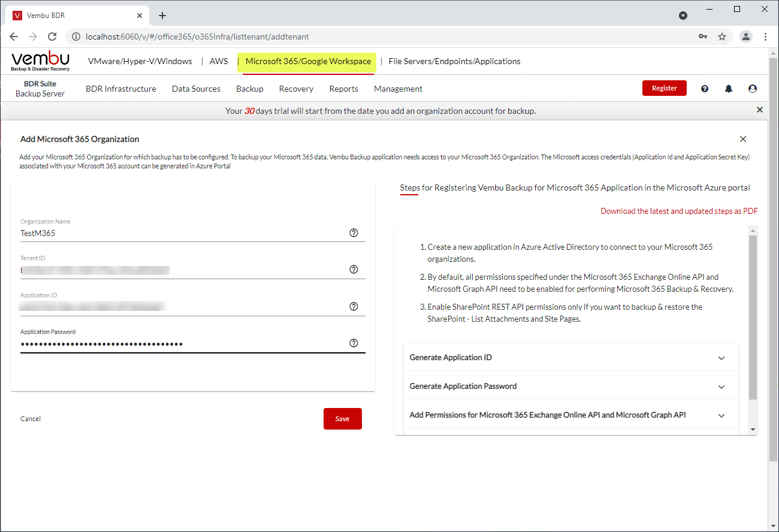
Task: Click Download the latest steps as PDF link
Action: [x=679, y=211]
